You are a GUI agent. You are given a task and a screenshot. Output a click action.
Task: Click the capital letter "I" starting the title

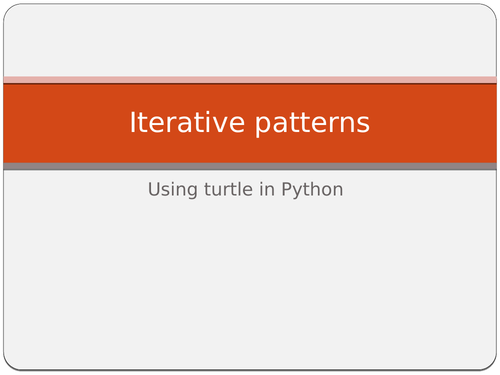(x=132, y=122)
